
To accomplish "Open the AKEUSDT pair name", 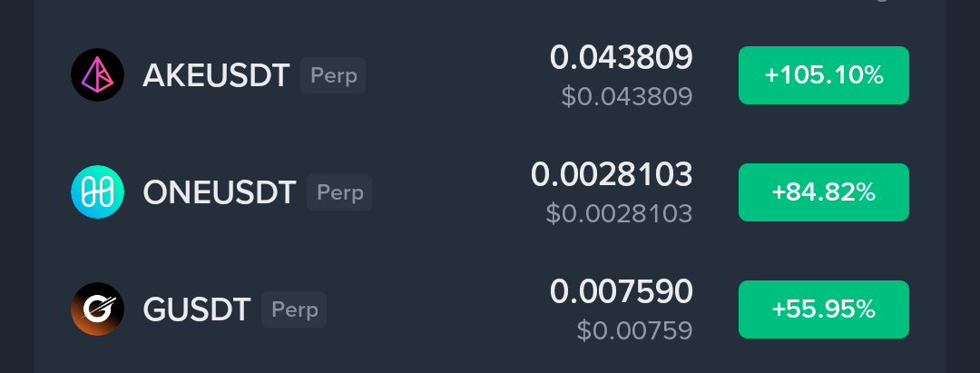I will [216, 75].
